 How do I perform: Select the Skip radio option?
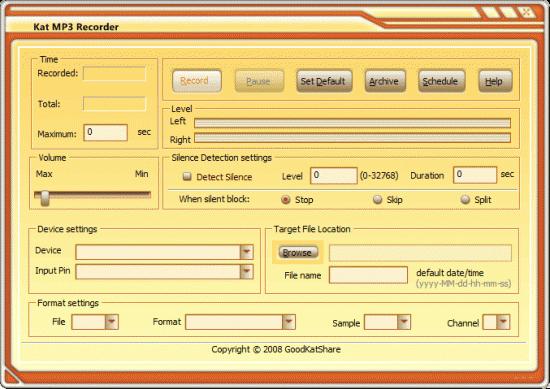377,200
